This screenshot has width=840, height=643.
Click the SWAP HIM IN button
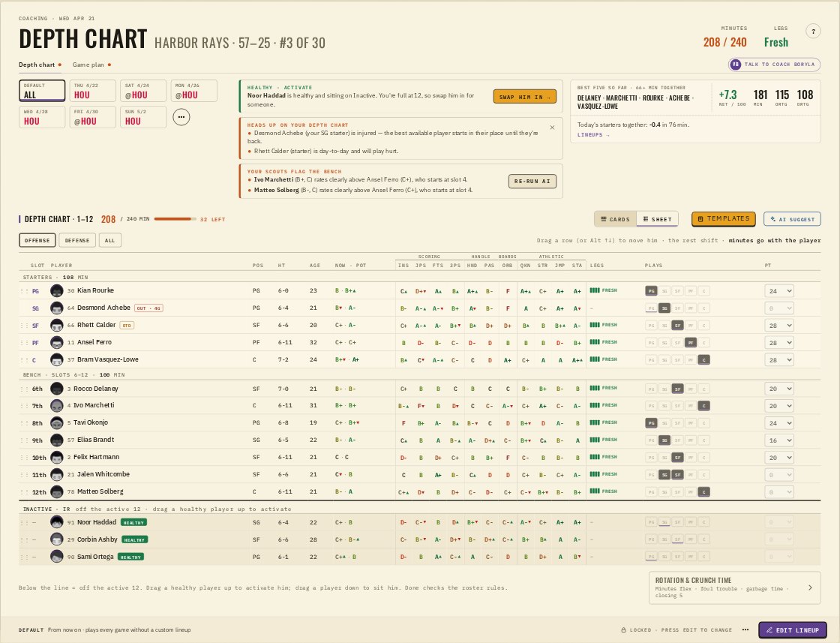pyautogui.click(x=525, y=97)
